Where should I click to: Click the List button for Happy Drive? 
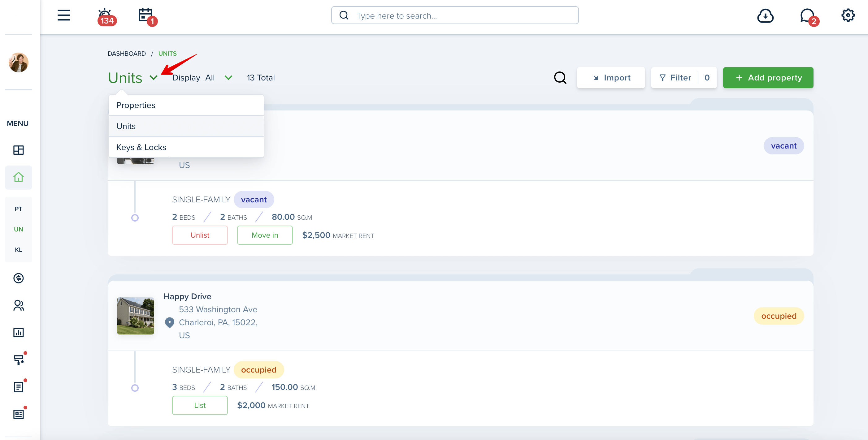200,405
